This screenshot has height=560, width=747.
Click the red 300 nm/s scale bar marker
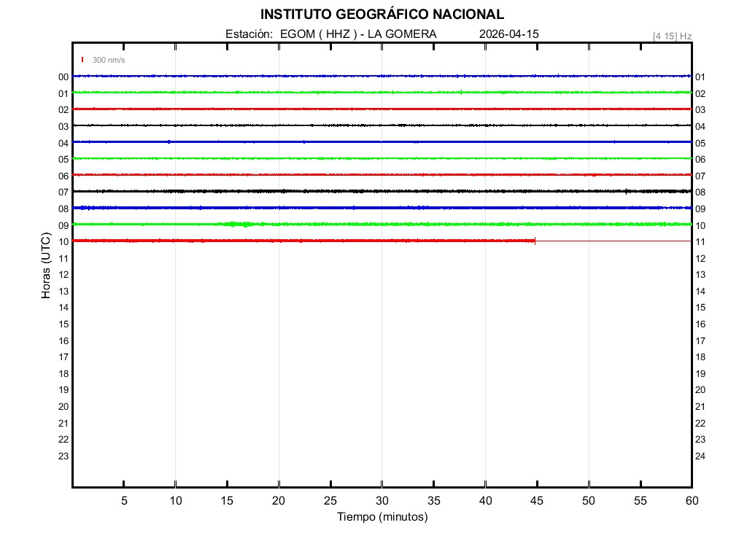click(x=82, y=60)
